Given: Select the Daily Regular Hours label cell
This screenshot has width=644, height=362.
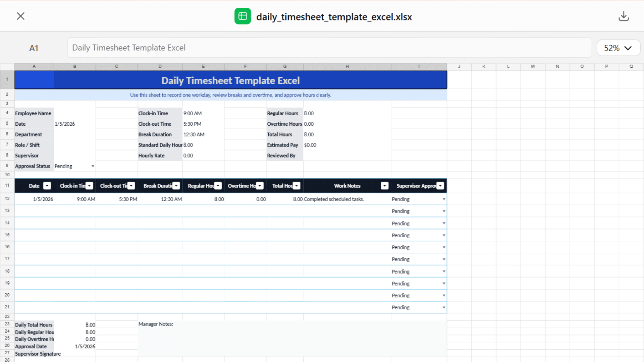Looking at the screenshot, I should tap(34, 332).
